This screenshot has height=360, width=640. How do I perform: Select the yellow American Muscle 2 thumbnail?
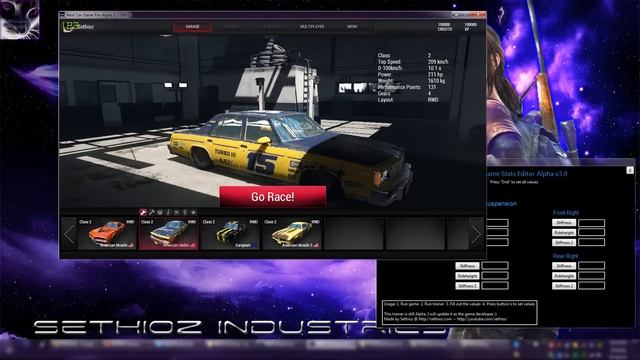(x=292, y=233)
